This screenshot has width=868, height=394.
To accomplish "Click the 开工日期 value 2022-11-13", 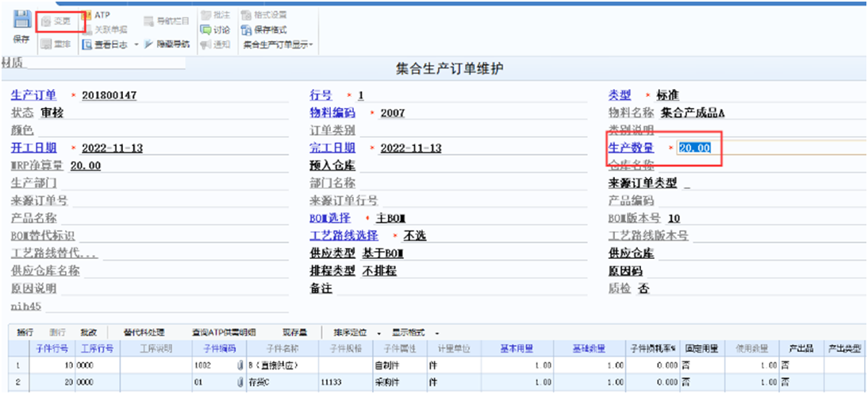I will point(185,149).
